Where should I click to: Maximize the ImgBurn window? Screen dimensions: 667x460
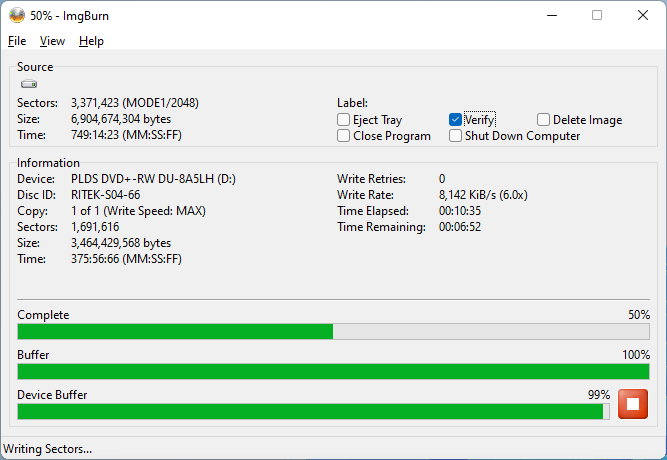click(597, 15)
